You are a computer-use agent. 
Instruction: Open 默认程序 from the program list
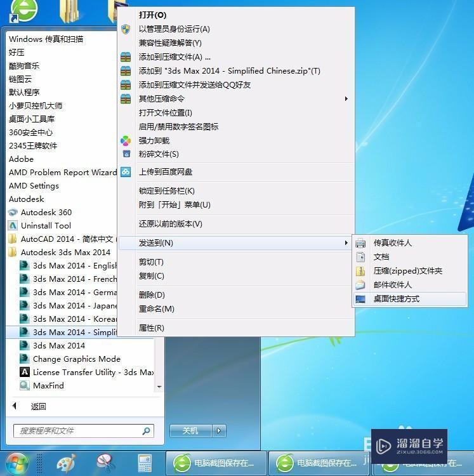point(24,92)
